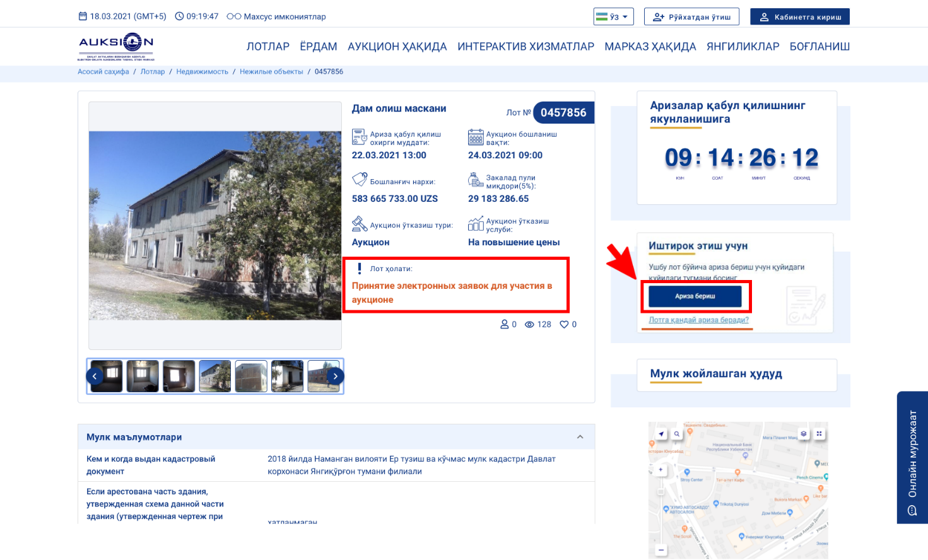Click the heart favorites icon on lot
The height and width of the screenshot is (560, 928).
pos(564,325)
